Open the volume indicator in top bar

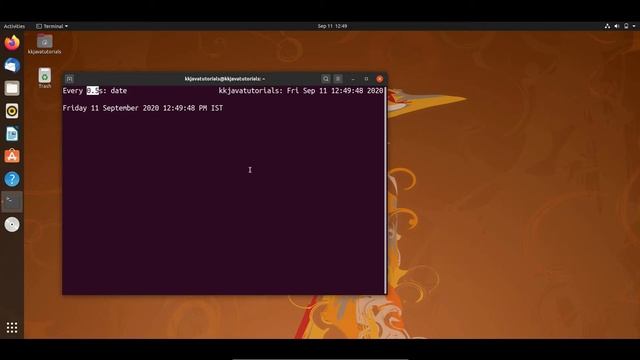coord(617,26)
